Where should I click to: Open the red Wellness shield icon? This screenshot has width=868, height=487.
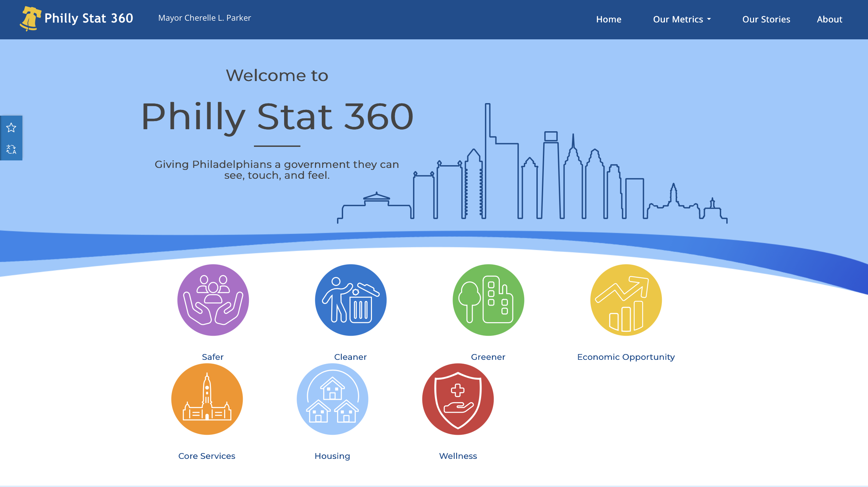458,399
